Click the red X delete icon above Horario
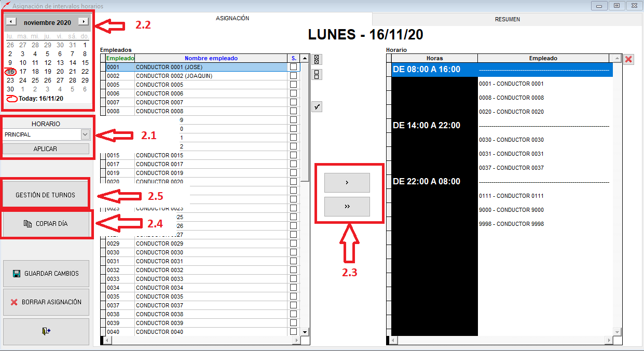 tap(628, 59)
